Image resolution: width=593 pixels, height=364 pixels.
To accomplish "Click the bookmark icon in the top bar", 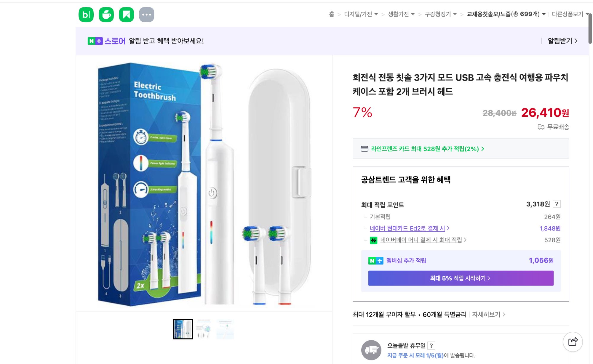I will (126, 14).
